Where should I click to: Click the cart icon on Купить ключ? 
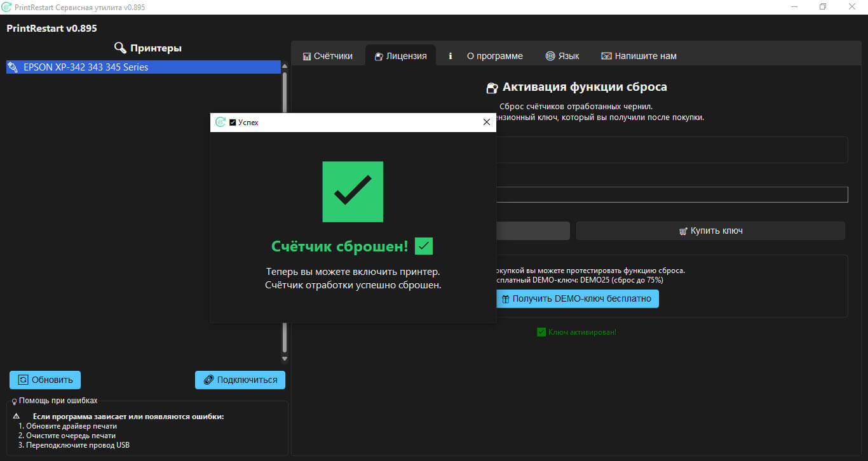click(x=684, y=231)
